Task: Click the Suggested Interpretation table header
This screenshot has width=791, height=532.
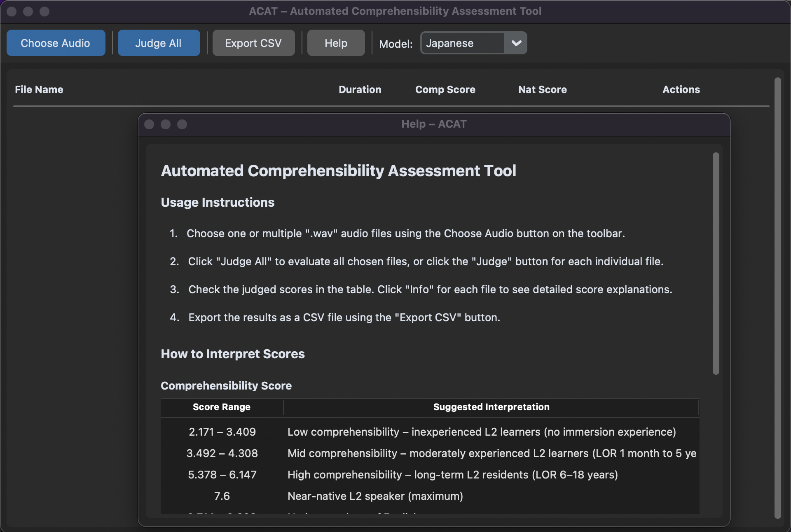Action: point(491,407)
